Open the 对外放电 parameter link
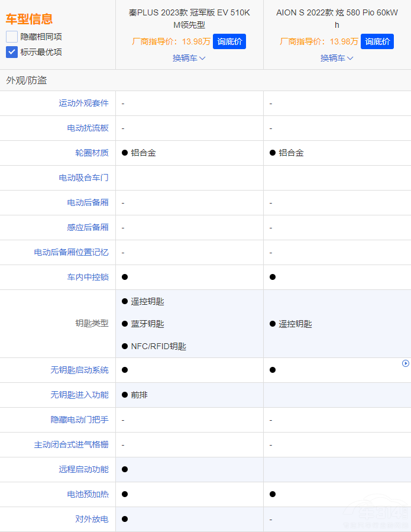This screenshot has width=411, height=532. (x=92, y=519)
